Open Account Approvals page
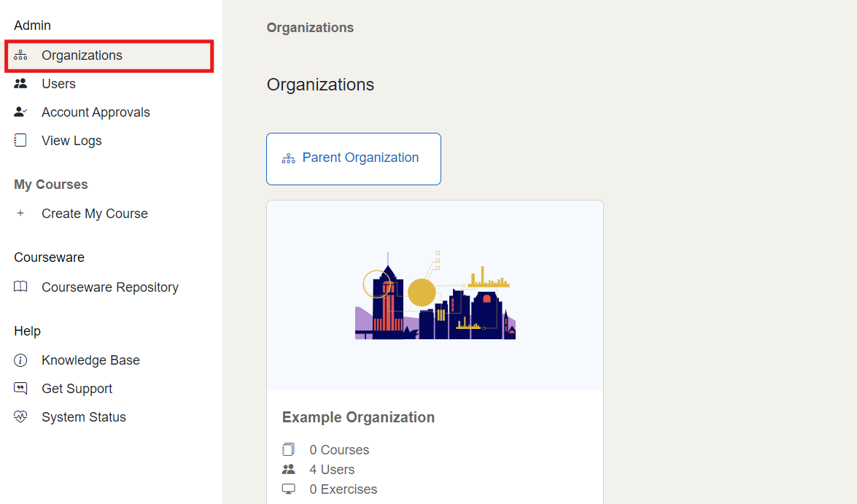Image resolution: width=857 pixels, height=504 pixels. pos(96,112)
